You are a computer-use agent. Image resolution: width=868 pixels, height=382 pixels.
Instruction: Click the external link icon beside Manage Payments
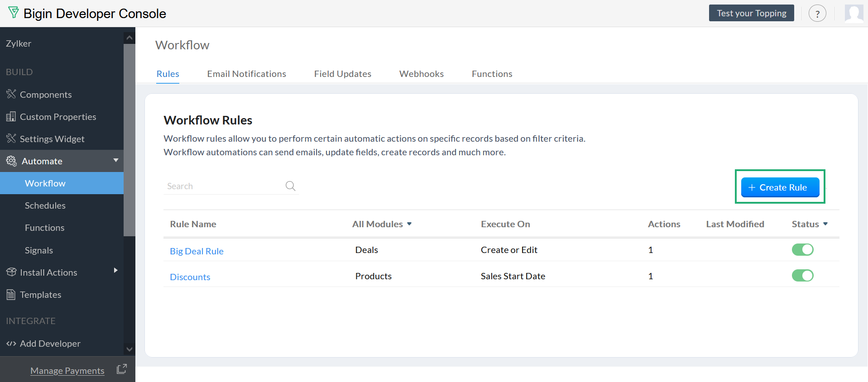121,369
